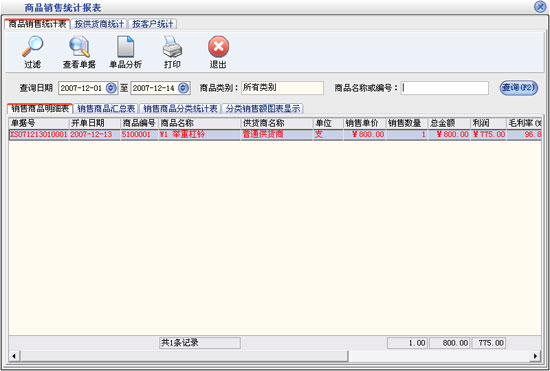Switch to the 按客户统计 tab
The image size is (550, 371).
pos(153,24)
